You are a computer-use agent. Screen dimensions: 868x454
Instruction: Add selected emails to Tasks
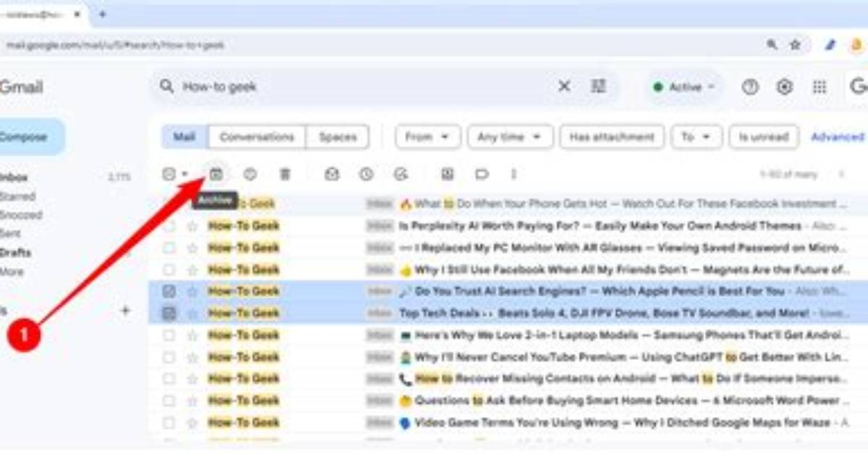[401, 174]
